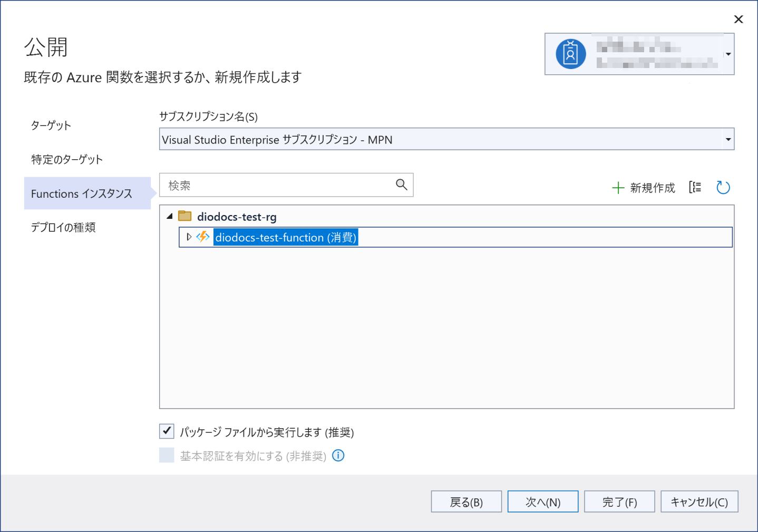The image size is (758, 532).
Task: Click the キャンセル(C) button
Action: tap(699, 501)
